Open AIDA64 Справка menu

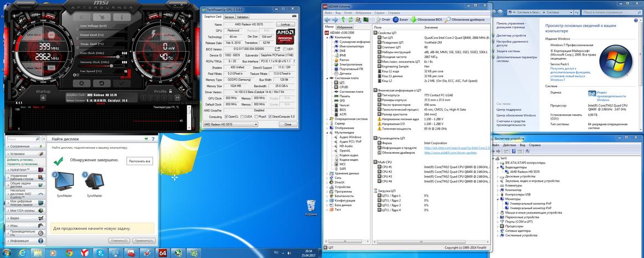pos(394,13)
